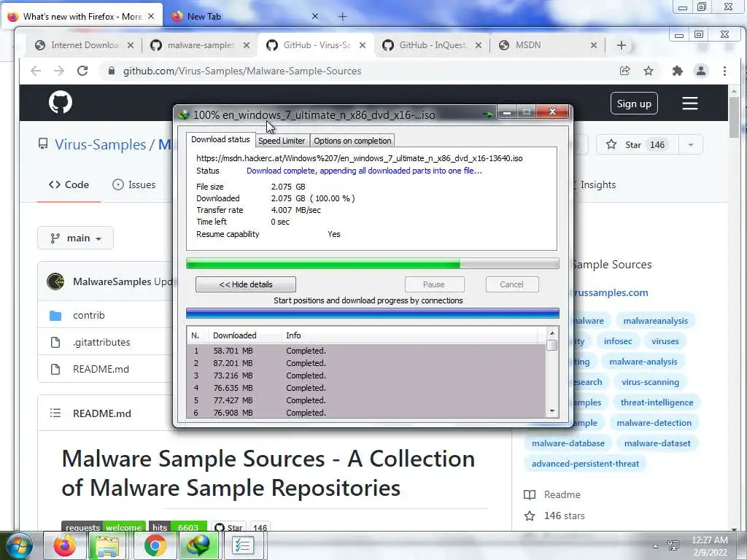Switch to GitHub - InQuest Chrome tab

tap(432, 45)
